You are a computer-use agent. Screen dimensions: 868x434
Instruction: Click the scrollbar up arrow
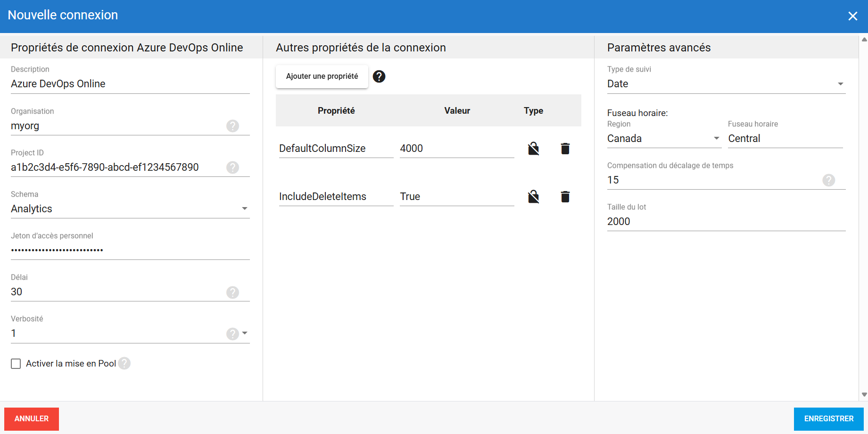864,40
